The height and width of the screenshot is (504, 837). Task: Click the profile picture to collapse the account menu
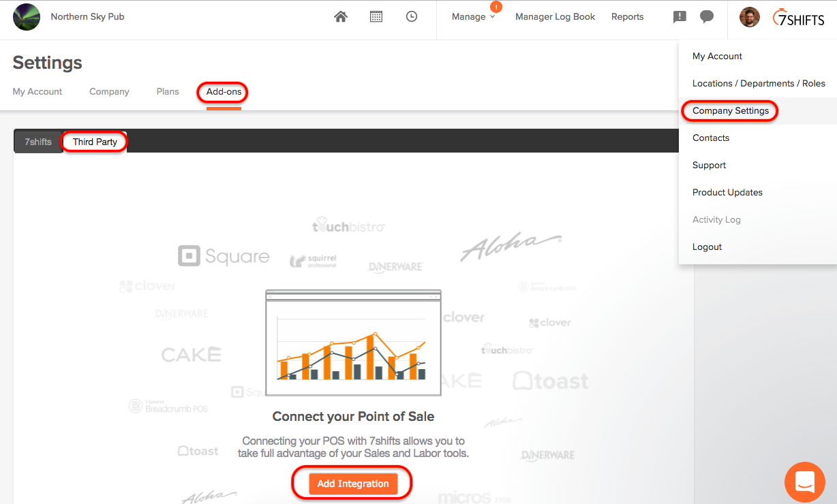[x=749, y=17]
